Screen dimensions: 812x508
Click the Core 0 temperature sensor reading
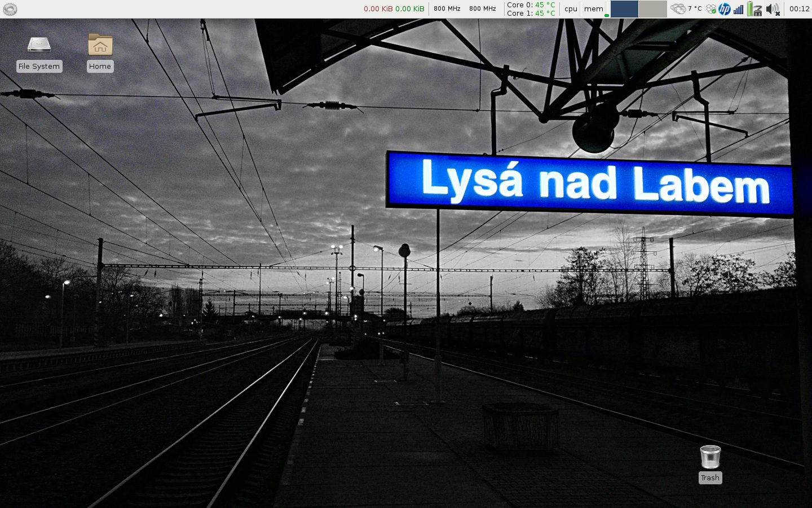(531, 5)
